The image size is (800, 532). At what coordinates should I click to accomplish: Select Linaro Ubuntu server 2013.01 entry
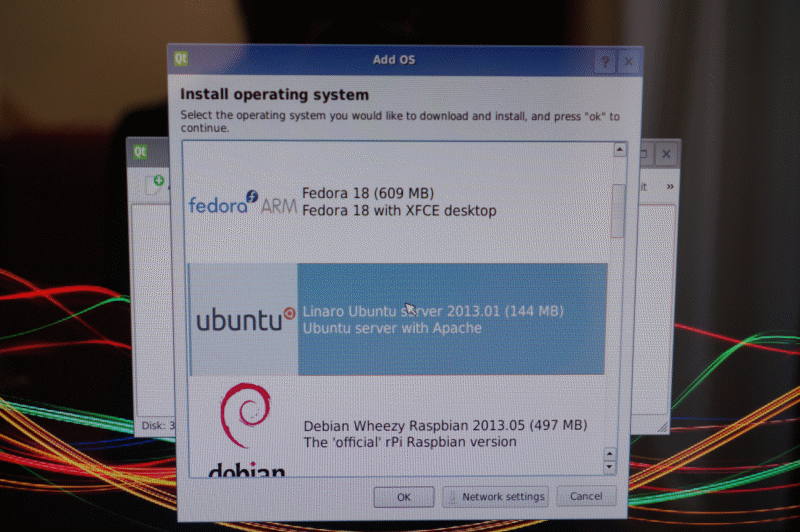click(398, 319)
